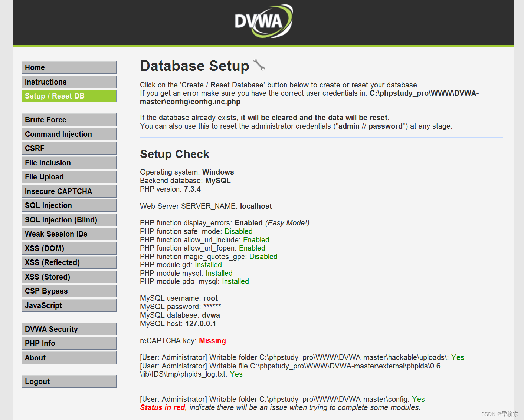Image resolution: width=524 pixels, height=420 pixels.
Task: Open the File Upload page
Action: pyautogui.click(x=69, y=177)
